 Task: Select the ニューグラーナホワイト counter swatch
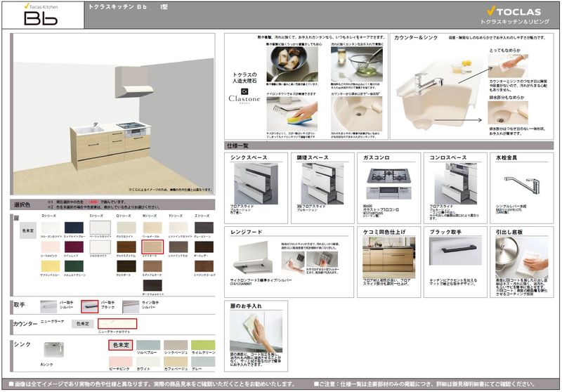click(x=117, y=324)
